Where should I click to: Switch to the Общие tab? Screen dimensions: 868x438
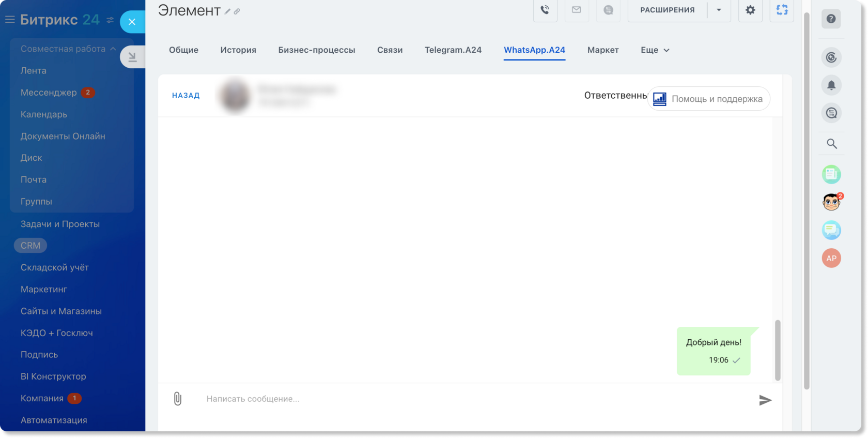click(183, 50)
